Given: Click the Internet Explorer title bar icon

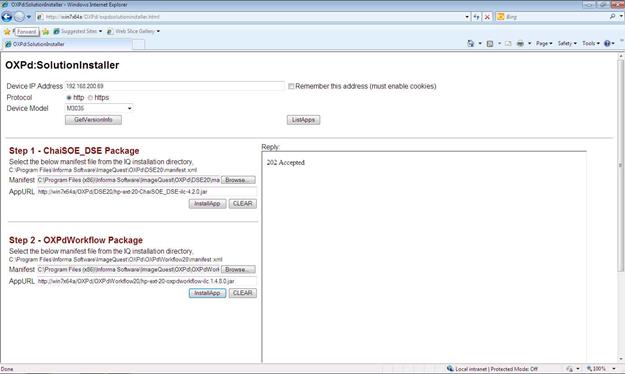Looking at the screenshot, I should [5, 5].
